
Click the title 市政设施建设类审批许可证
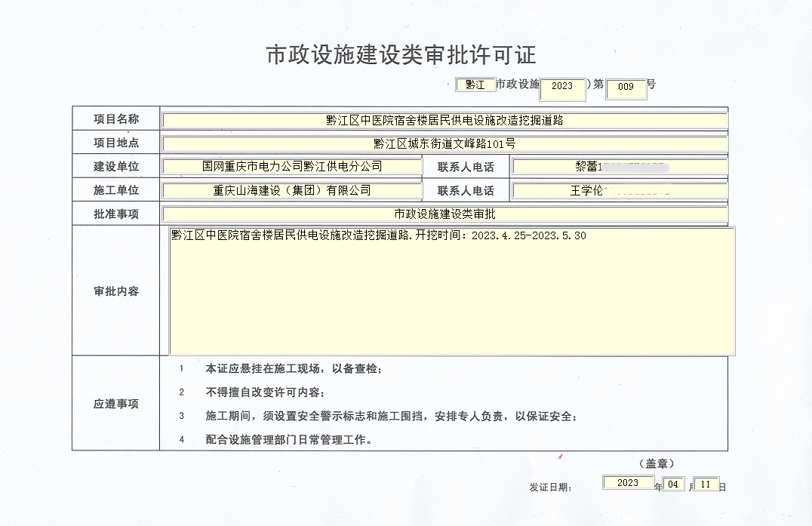[401, 55]
